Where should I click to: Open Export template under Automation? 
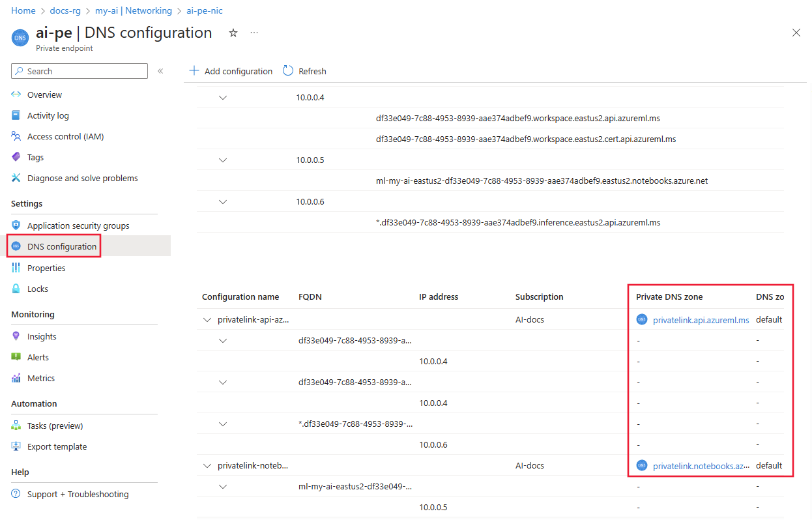[x=57, y=446]
